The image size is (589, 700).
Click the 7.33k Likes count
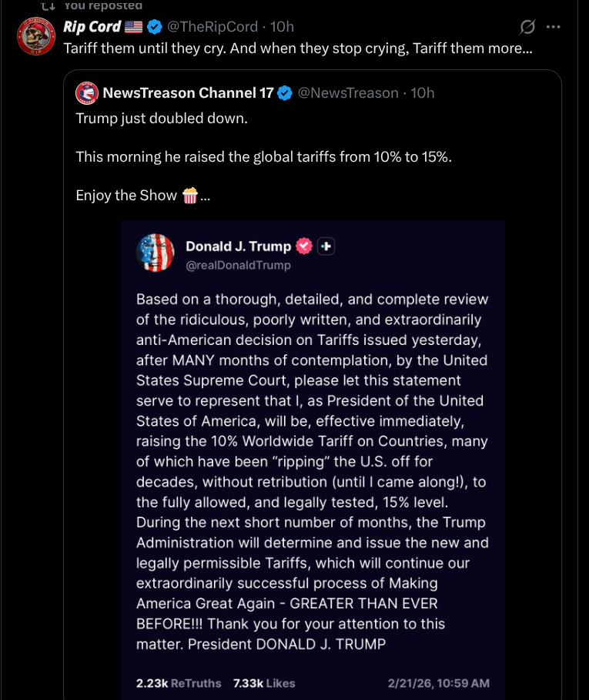(263, 683)
